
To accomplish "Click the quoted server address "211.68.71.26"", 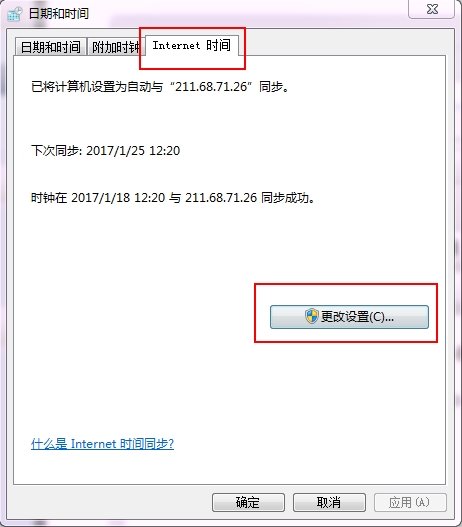I will tap(211, 87).
